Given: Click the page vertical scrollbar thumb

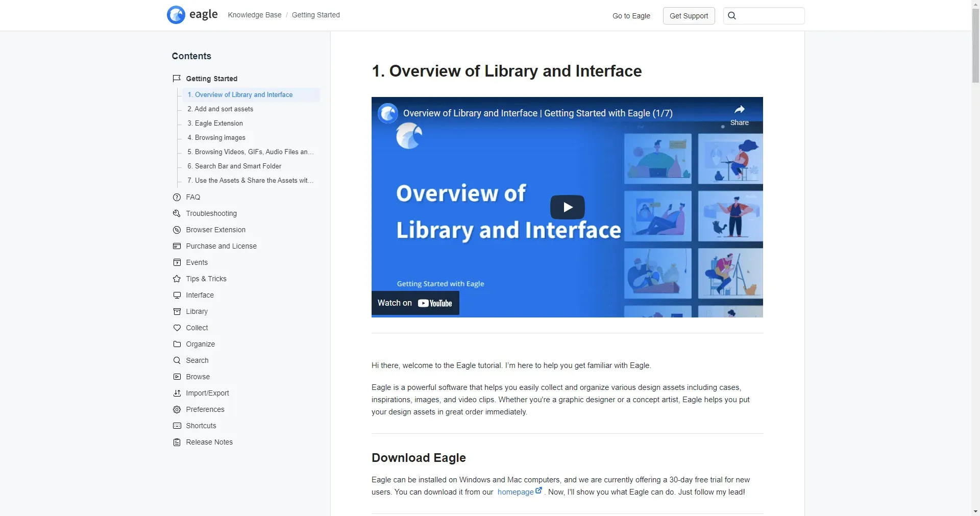Looking at the screenshot, I should (975, 46).
